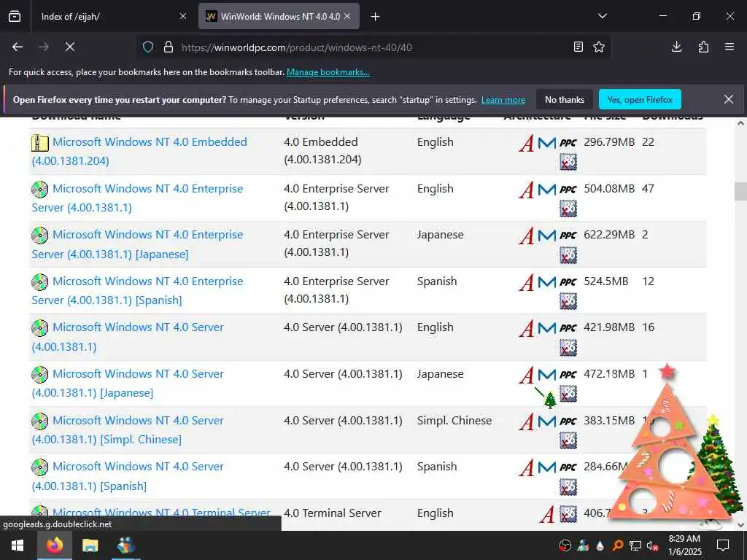Image resolution: width=747 pixels, height=560 pixels.
Task: Toggle reader view icon in address bar
Action: 578,47
